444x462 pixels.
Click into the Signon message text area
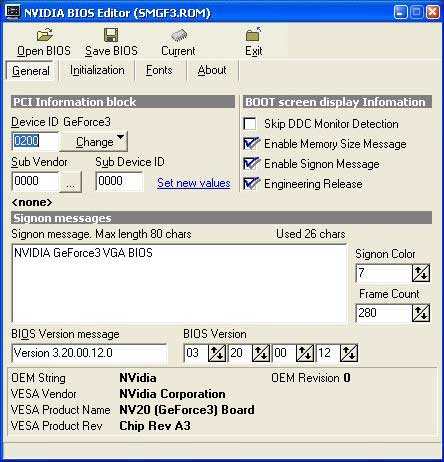[x=179, y=283]
